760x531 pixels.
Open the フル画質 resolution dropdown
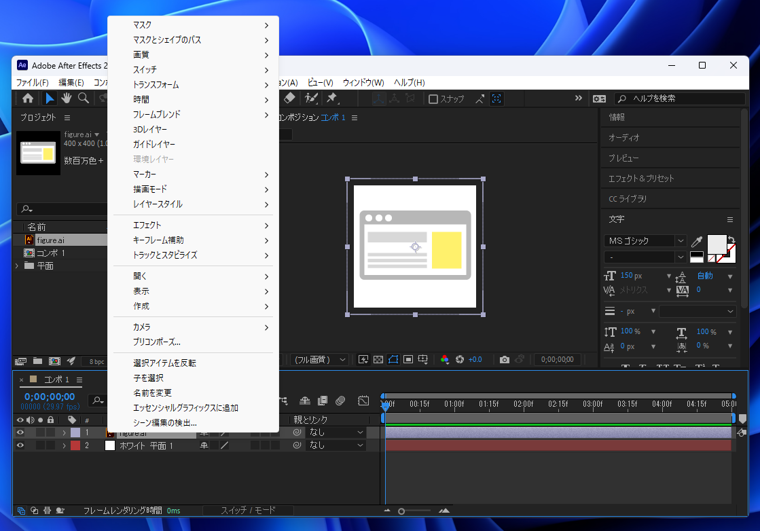coord(319,359)
